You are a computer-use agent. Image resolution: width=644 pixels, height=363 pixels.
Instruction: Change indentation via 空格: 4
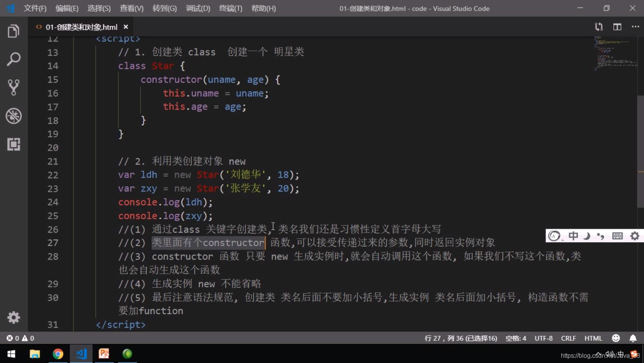[516, 338]
